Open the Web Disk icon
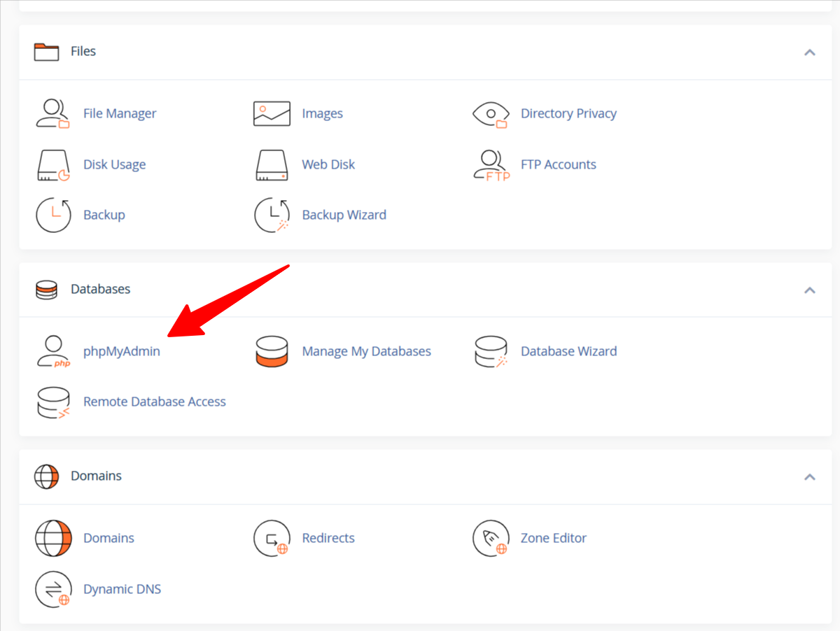 click(272, 165)
